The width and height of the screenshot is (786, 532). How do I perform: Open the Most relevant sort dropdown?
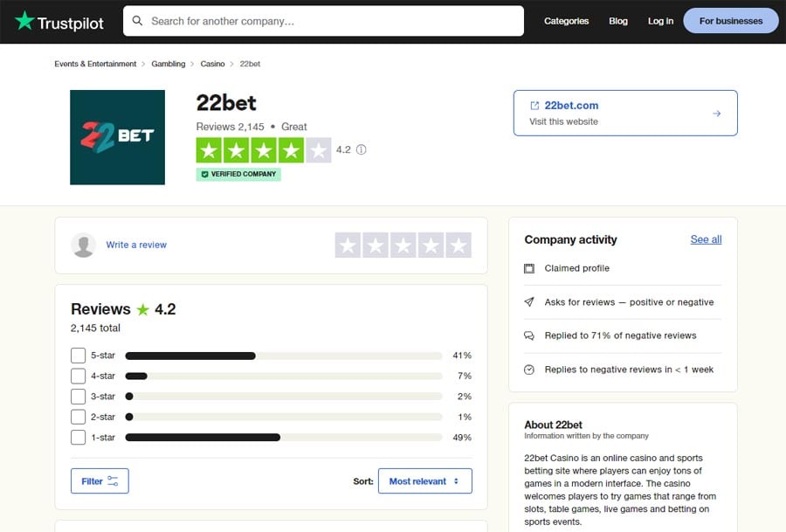click(x=424, y=480)
